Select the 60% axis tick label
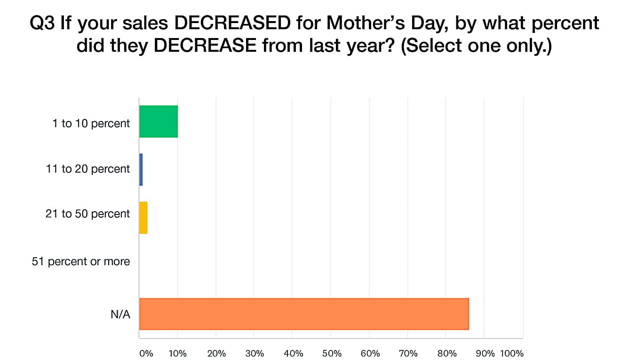This screenshot has height=364, width=621. click(370, 354)
